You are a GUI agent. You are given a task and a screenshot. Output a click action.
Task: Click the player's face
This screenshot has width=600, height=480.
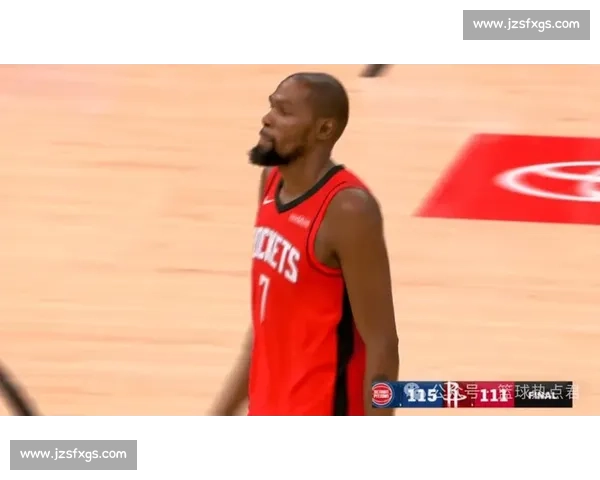285,120
